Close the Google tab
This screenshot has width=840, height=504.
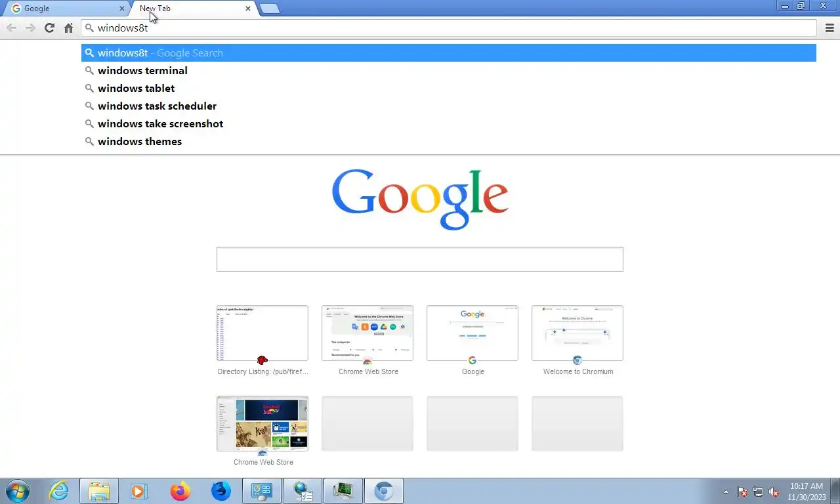[121, 9]
